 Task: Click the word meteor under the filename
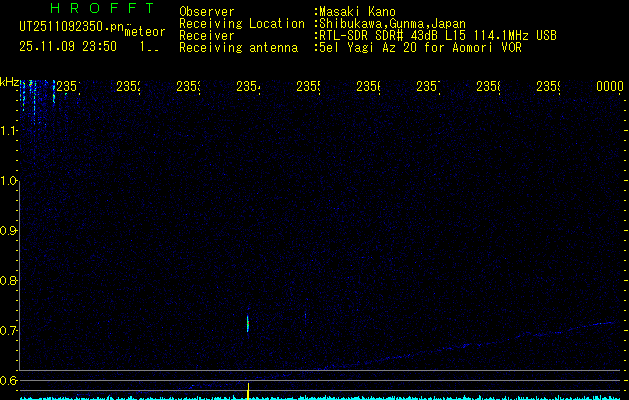145,32
